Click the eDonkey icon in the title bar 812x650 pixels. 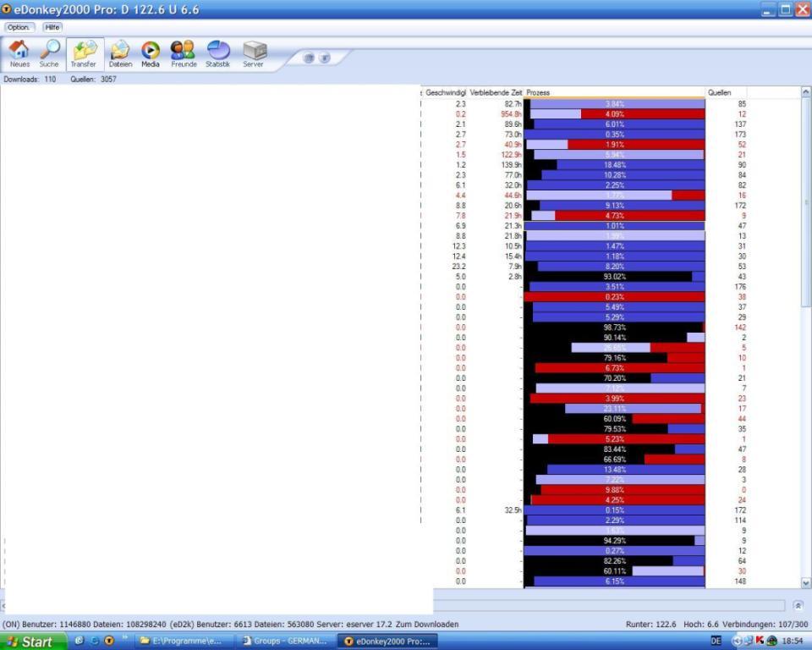pyautogui.click(x=6, y=8)
